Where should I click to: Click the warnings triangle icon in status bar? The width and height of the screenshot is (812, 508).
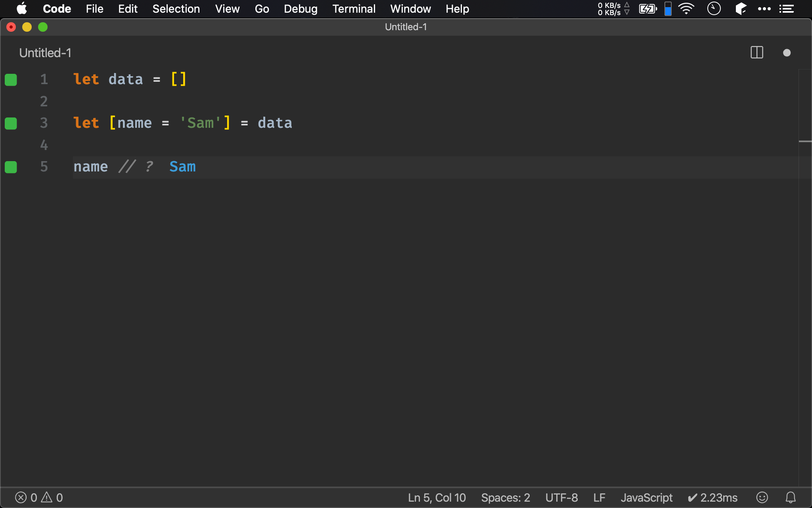click(x=47, y=497)
